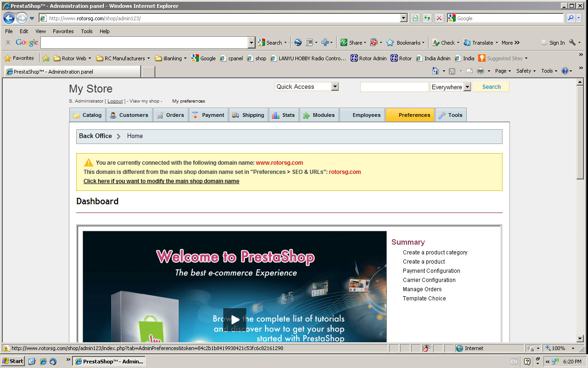Open the browser Help question mark icon
This screenshot has height=368, width=588.
click(565, 71)
